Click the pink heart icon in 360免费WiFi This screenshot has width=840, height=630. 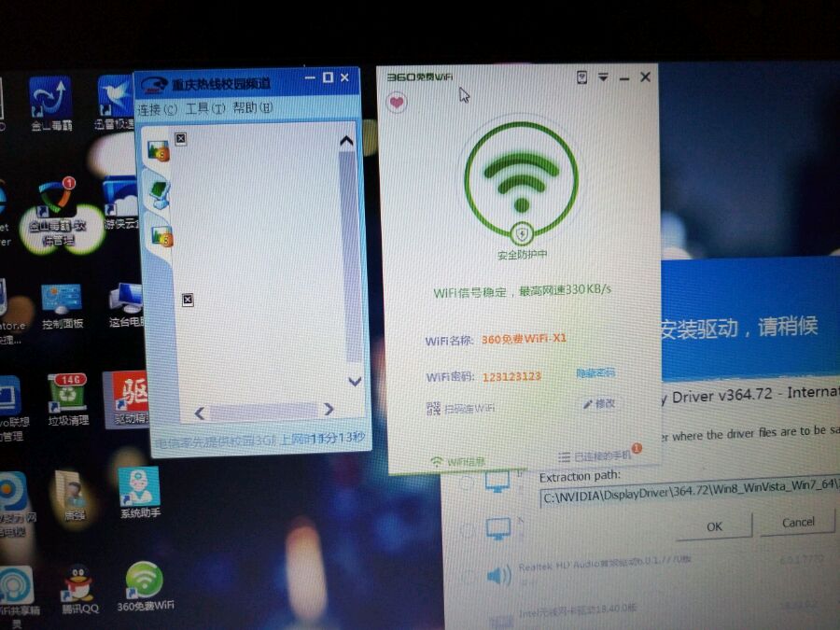[x=397, y=101]
